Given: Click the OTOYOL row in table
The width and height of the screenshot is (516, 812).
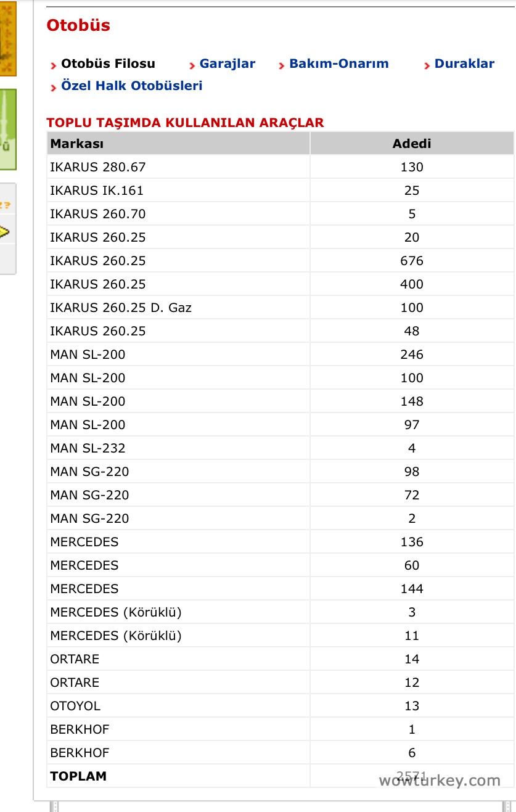Looking at the screenshot, I should tap(75, 706).
